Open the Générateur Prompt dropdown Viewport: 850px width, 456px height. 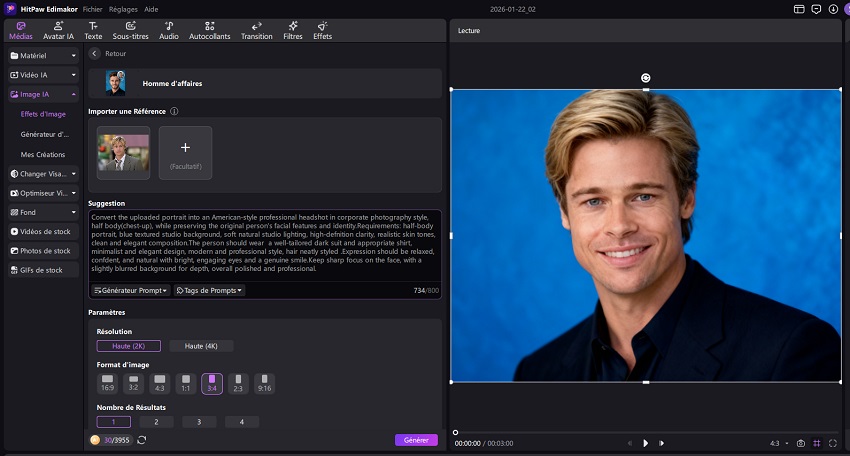point(130,291)
